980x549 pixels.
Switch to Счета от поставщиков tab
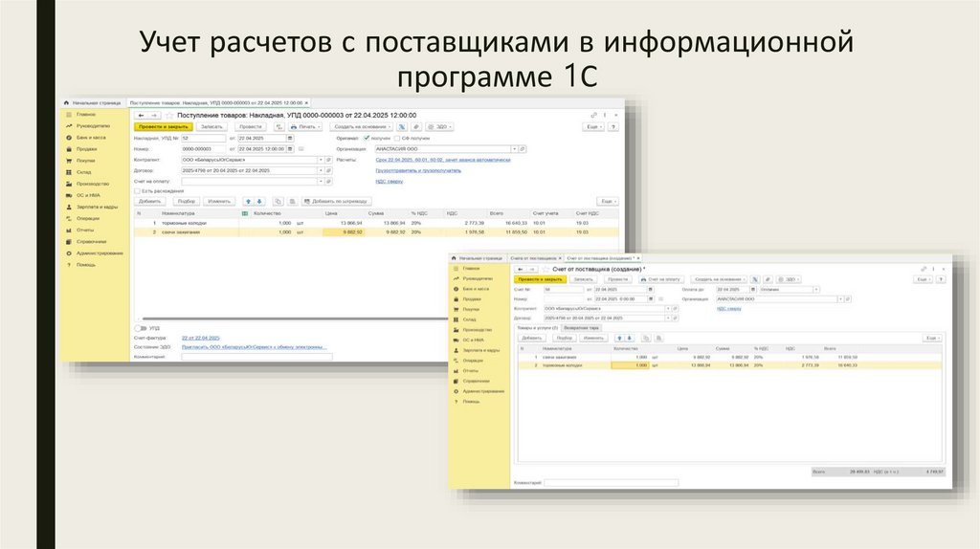point(535,258)
